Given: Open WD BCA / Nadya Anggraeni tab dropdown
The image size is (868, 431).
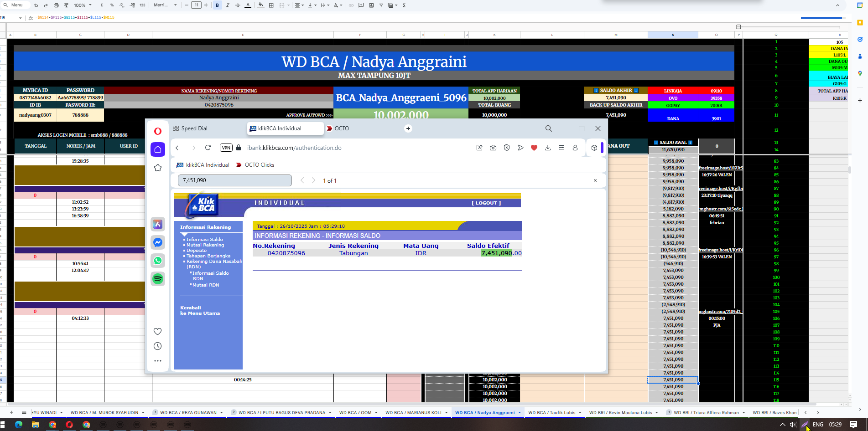Looking at the screenshot, I should (x=520, y=413).
